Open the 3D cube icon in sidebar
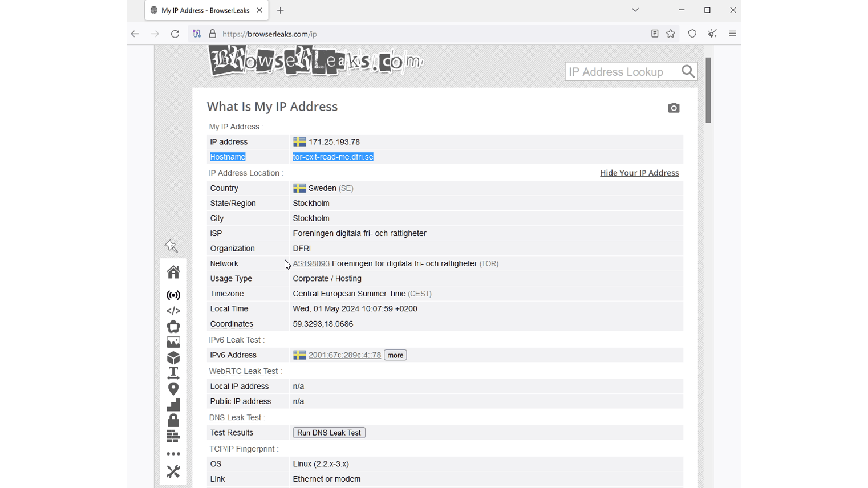The width and height of the screenshot is (868, 488). click(x=173, y=357)
